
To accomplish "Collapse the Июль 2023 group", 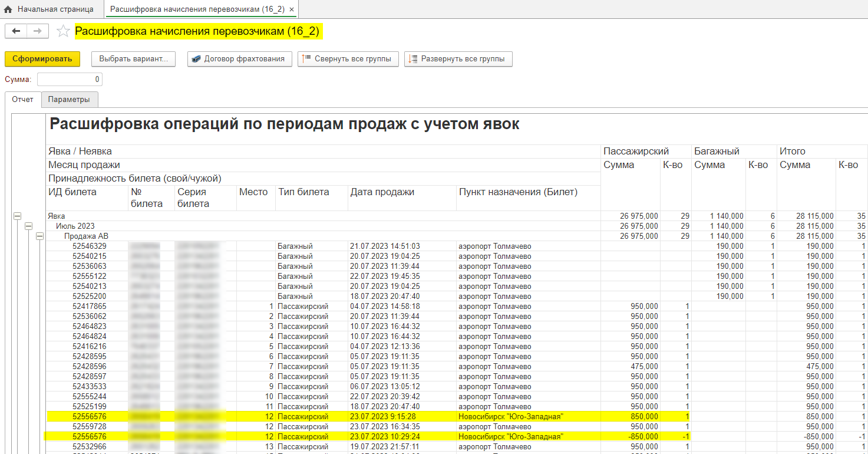I will [28, 226].
